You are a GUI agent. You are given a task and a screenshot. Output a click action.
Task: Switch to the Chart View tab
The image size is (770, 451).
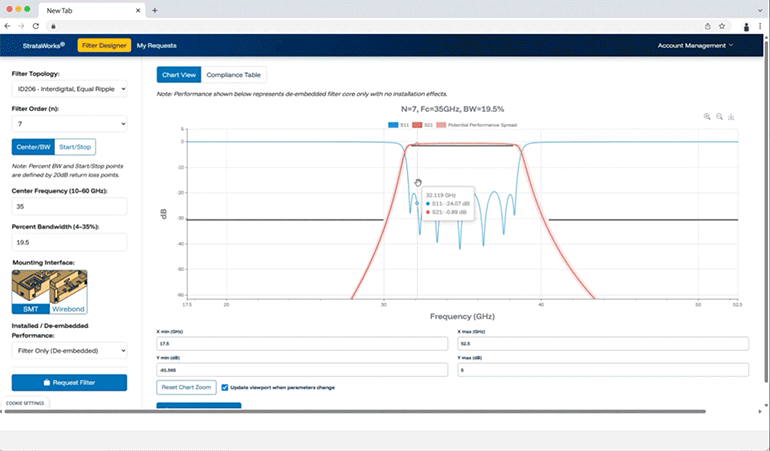pyautogui.click(x=179, y=75)
